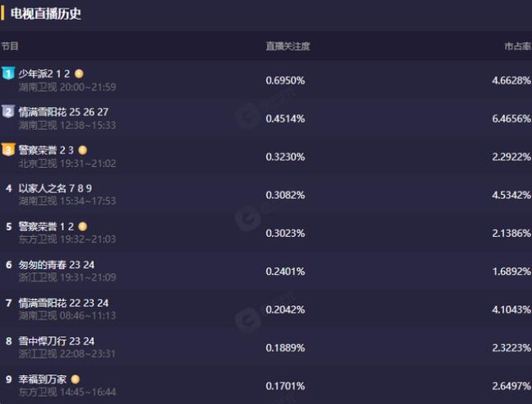Sort by the 市占率 column header
This screenshot has height=404, width=532.
tap(517, 46)
